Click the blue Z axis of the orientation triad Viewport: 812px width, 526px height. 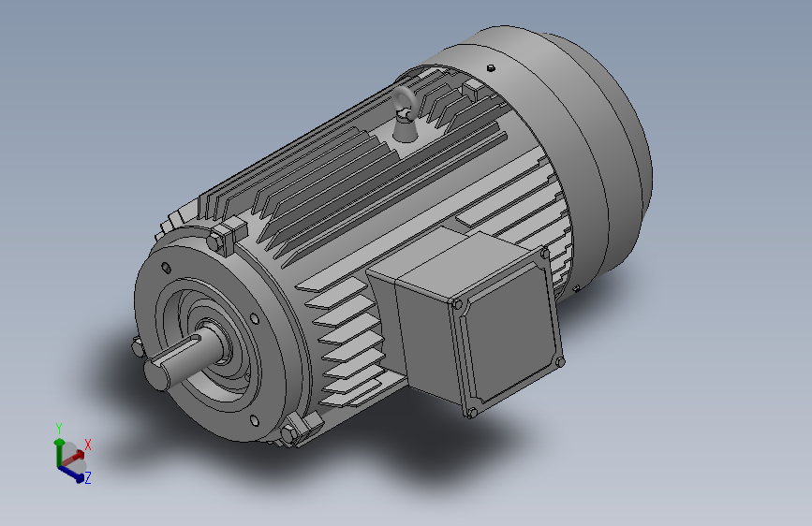point(71,475)
